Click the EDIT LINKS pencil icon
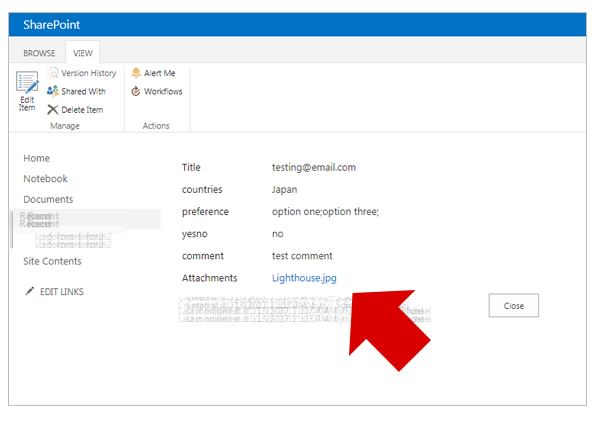The width and height of the screenshot is (616, 421). (x=29, y=291)
